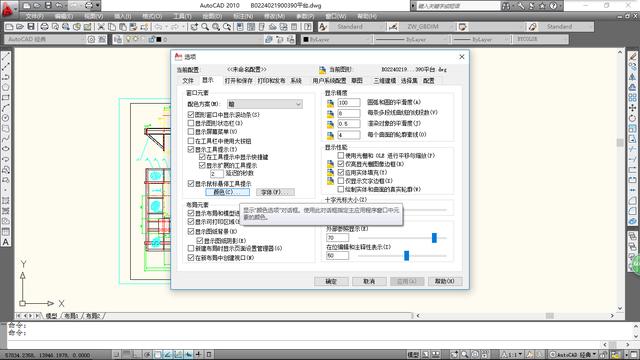Enable 显示屏幕菜单 checkbox
Screen dimensions: 640x360
tap(191, 131)
